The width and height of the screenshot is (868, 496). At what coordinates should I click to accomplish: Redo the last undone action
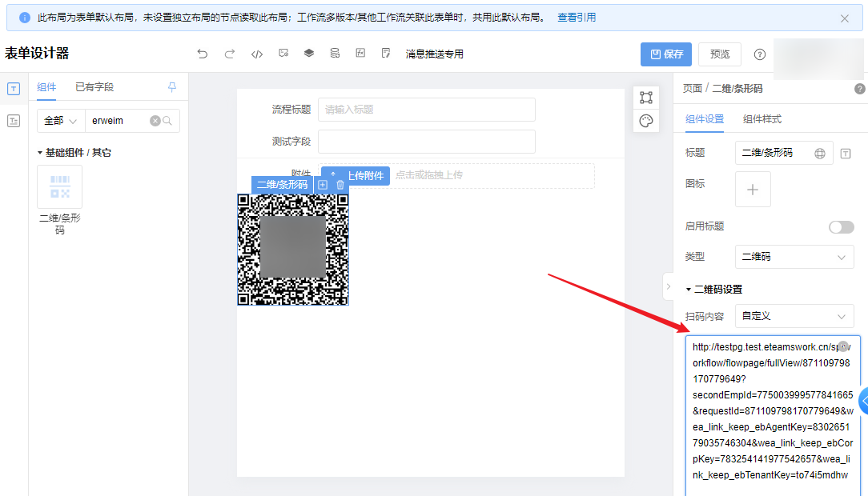tap(229, 54)
